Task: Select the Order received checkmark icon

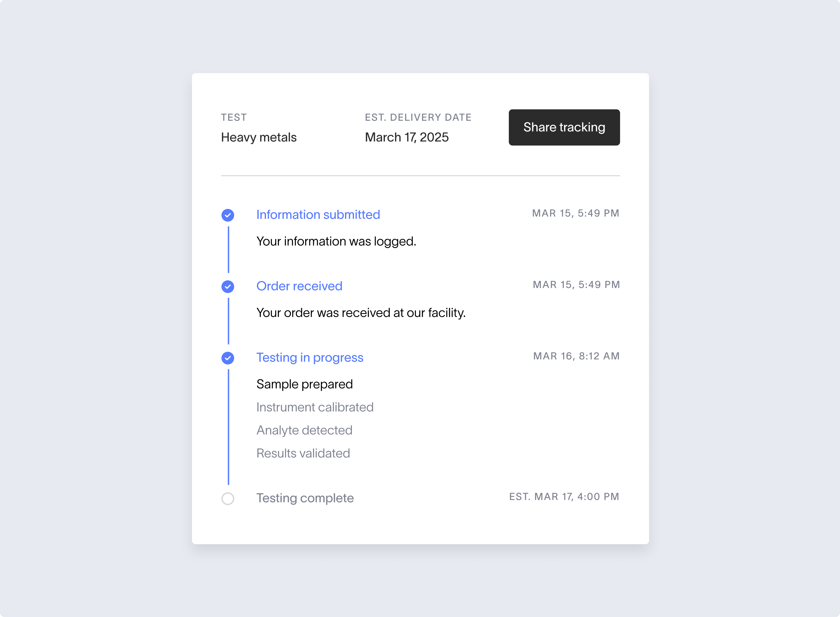Action: [x=228, y=287]
